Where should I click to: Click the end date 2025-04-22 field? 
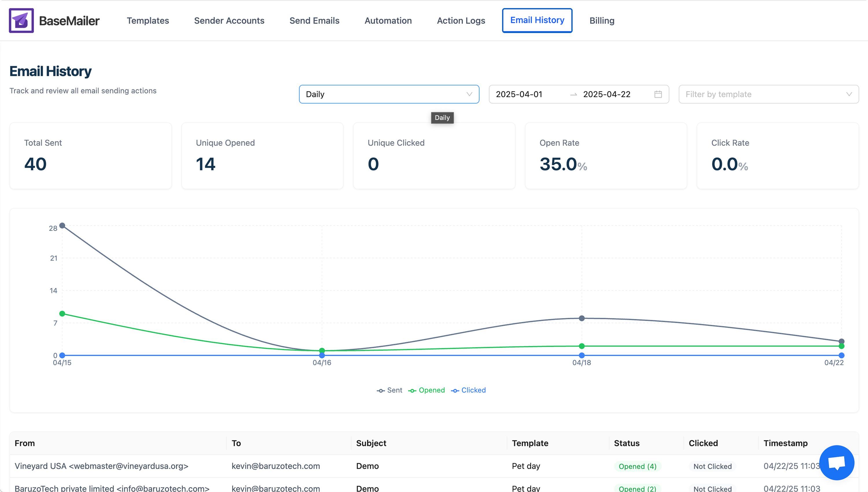[x=606, y=94]
